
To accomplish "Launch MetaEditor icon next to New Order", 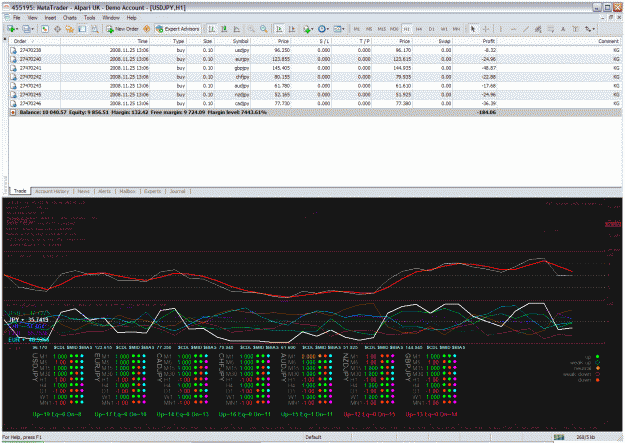I will coord(146,29).
